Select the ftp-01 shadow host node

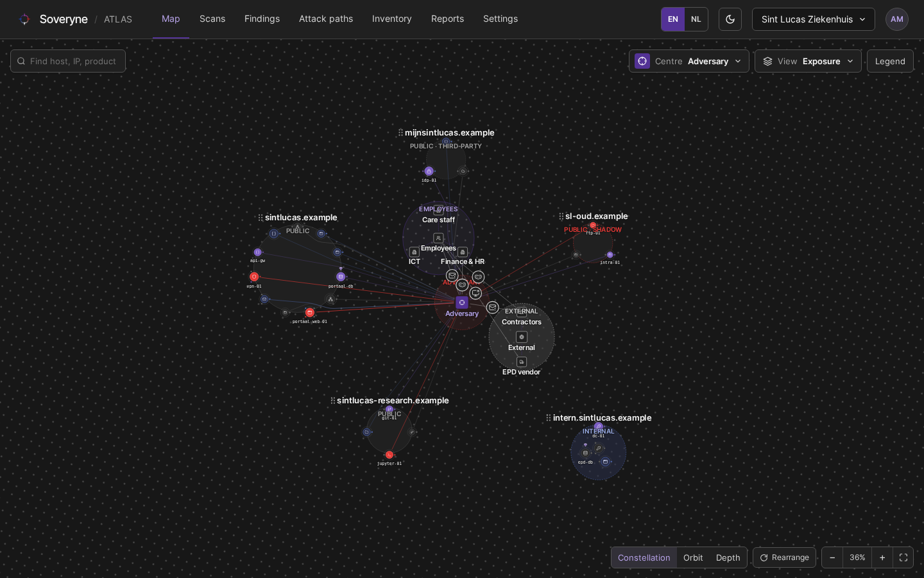pyautogui.click(x=593, y=225)
